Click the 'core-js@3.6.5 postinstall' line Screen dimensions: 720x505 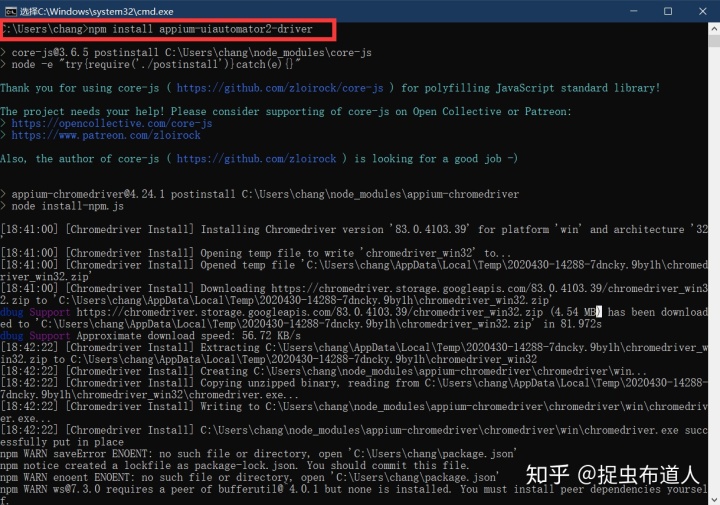[x=186, y=52]
